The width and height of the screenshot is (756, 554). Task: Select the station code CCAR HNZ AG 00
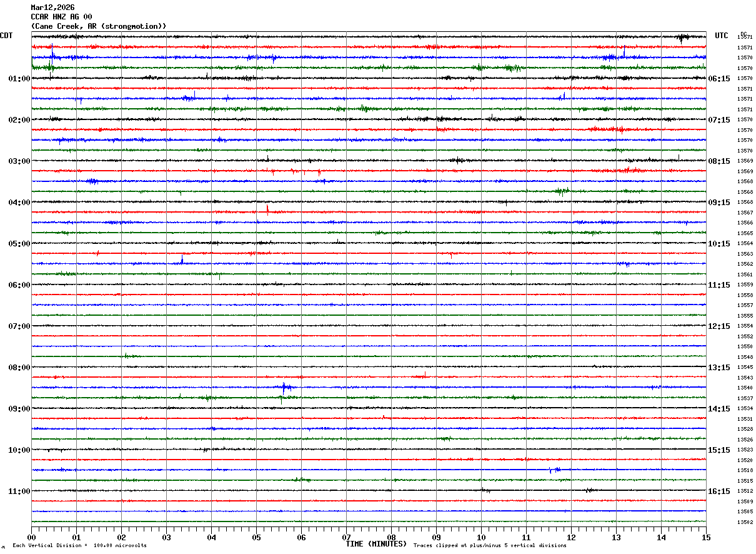61,17
